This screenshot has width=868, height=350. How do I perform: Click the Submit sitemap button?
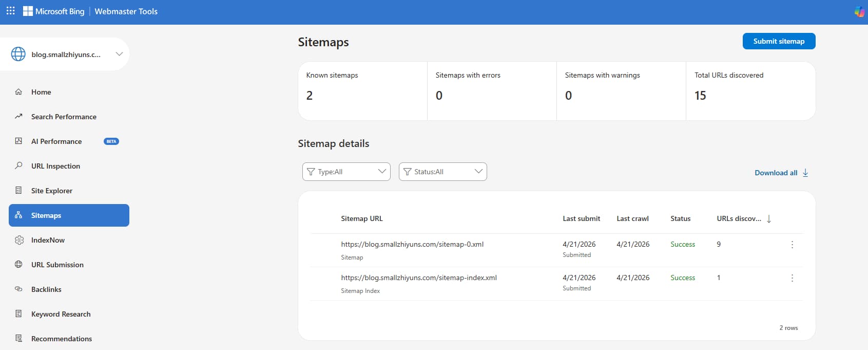779,41
